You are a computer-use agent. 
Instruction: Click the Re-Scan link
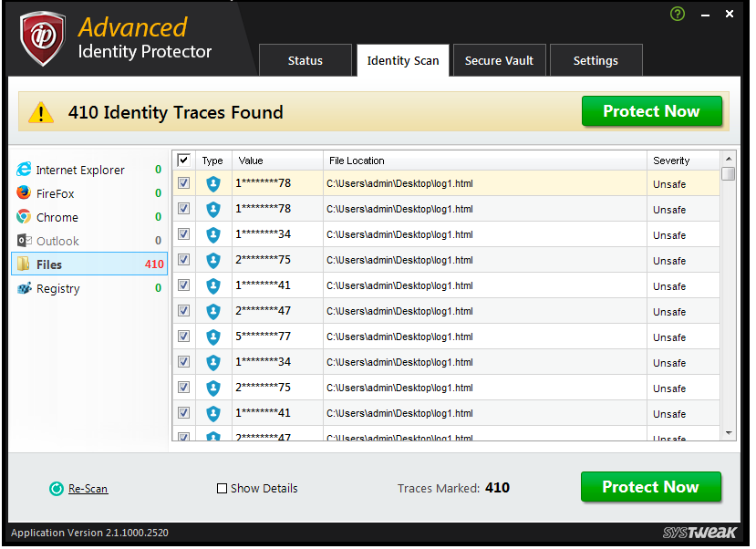(x=88, y=489)
